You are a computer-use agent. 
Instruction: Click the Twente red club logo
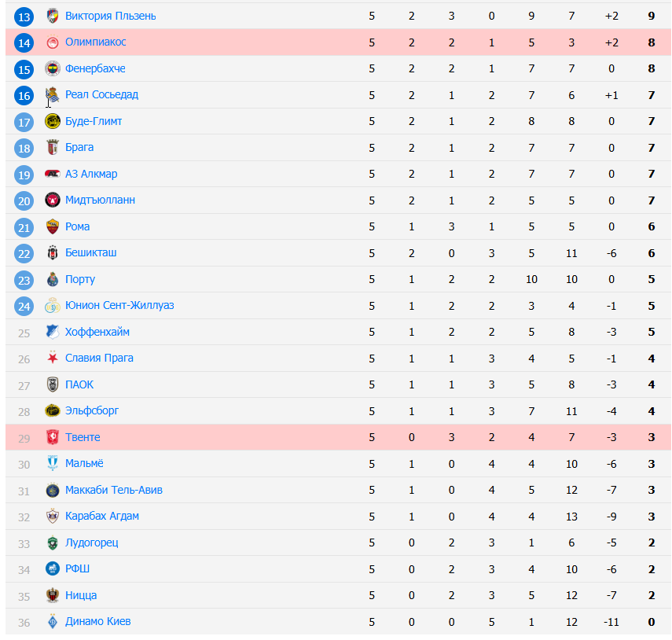[53, 437]
